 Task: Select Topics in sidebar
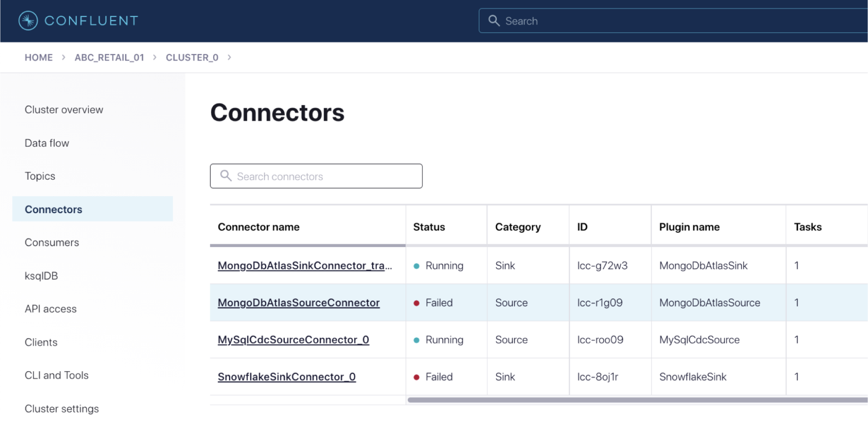coord(40,176)
